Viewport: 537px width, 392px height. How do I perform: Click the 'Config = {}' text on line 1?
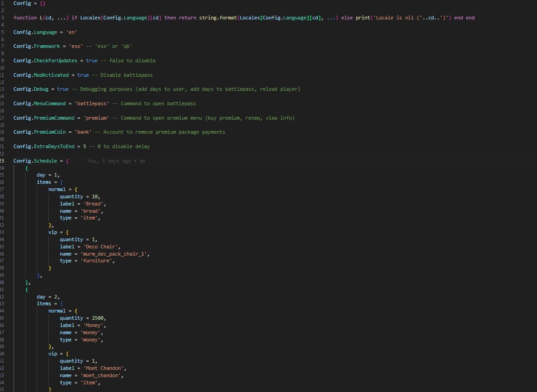tap(29, 3)
